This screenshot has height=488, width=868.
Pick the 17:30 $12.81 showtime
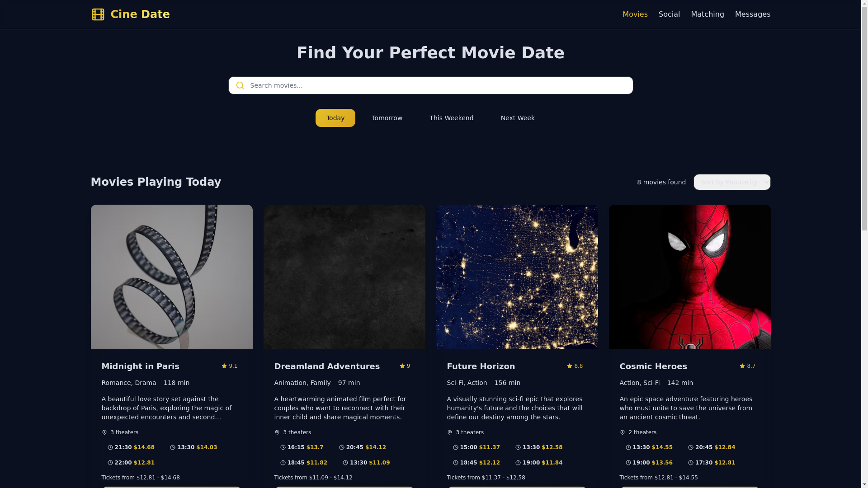pyautogui.click(x=712, y=463)
